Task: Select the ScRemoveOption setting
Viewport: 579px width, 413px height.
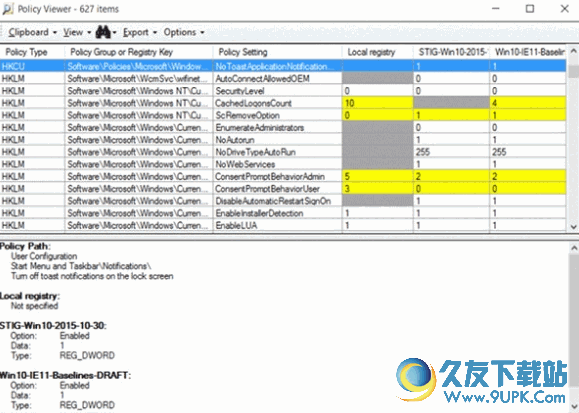Action: [x=247, y=115]
